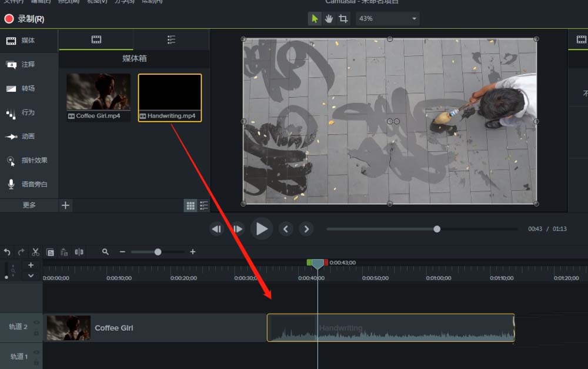Screen dimensions: 588x369
Task: Click the split clip icon
Action: (x=79, y=252)
